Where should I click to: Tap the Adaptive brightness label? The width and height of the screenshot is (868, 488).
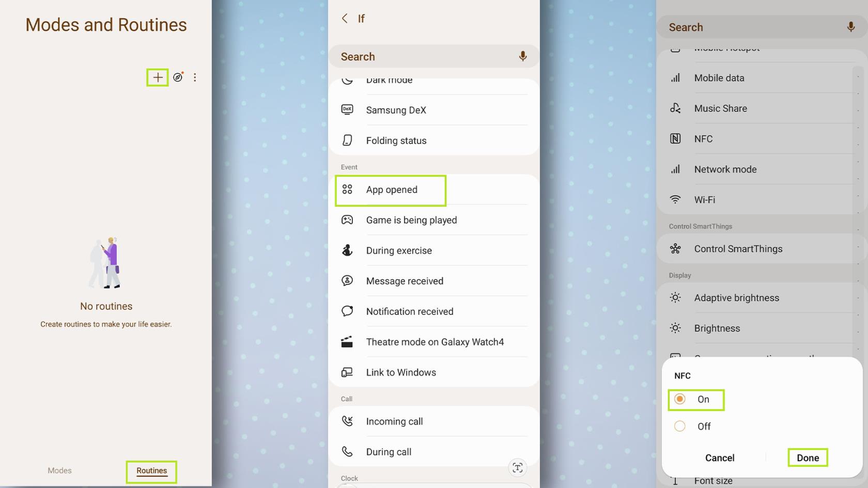click(x=736, y=298)
